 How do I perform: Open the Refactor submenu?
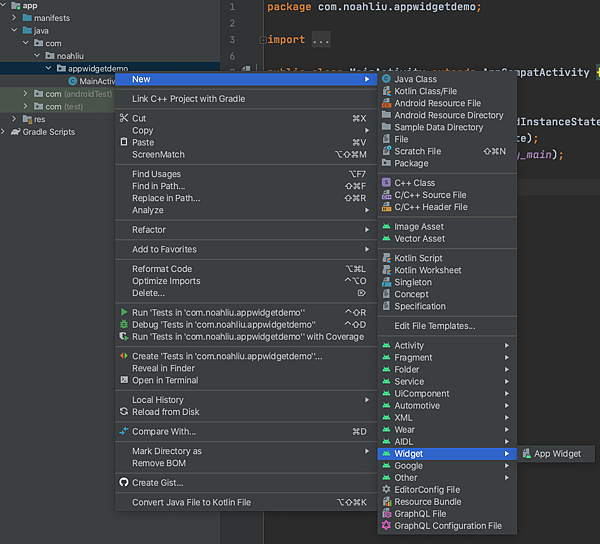246,230
